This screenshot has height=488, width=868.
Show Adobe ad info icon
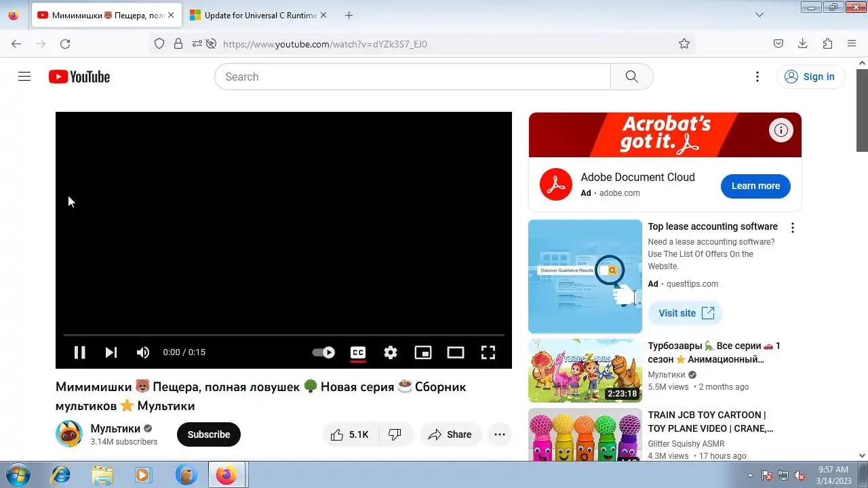click(781, 130)
